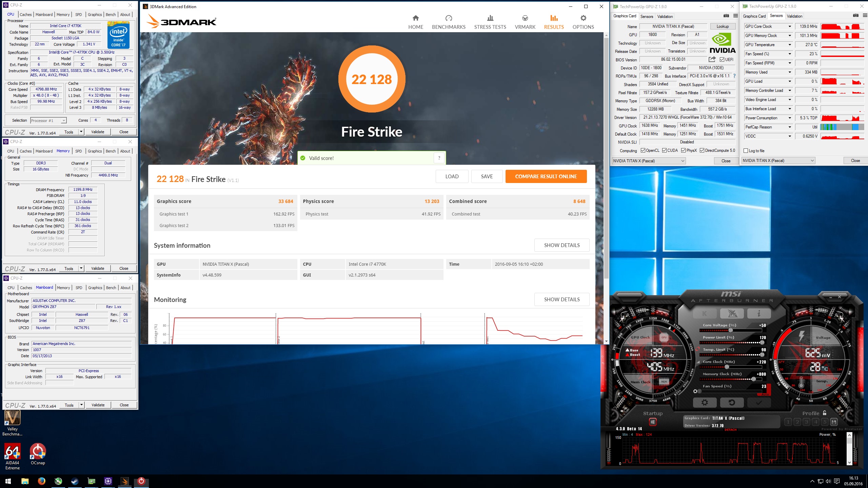The height and width of the screenshot is (488, 868).
Task: Click Validate in the Memory CPU-Z window
Action: [98, 268]
